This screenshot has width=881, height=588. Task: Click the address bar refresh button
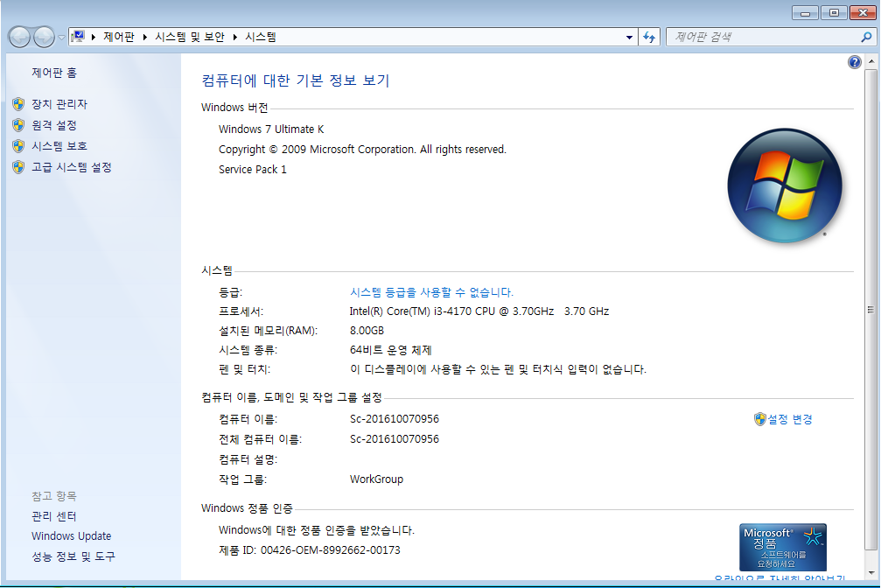tap(649, 37)
